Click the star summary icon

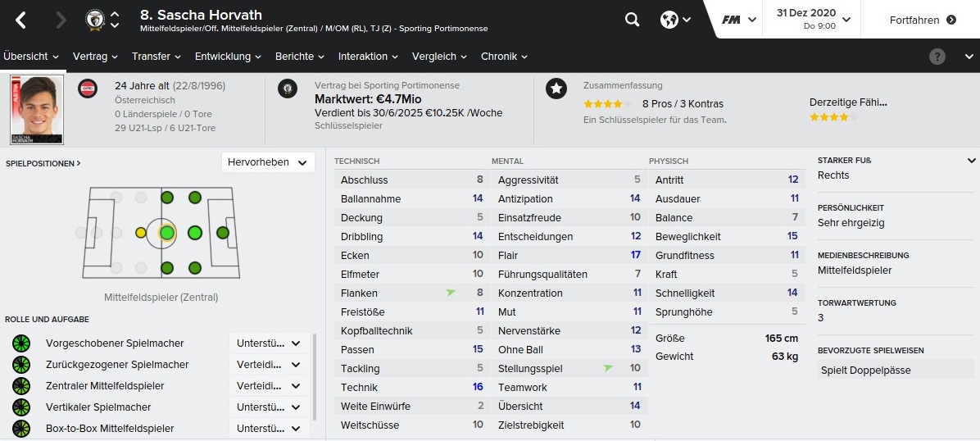[x=556, y=89]
